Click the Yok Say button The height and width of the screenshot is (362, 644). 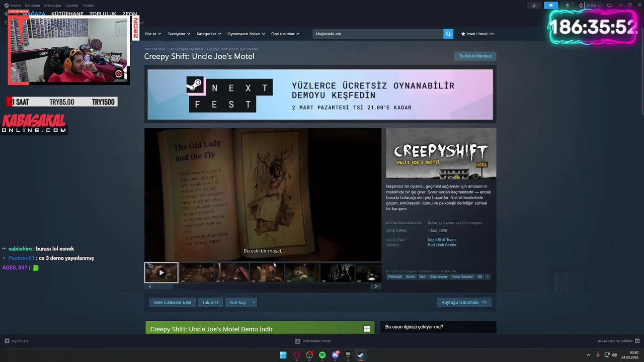(237, 302)
